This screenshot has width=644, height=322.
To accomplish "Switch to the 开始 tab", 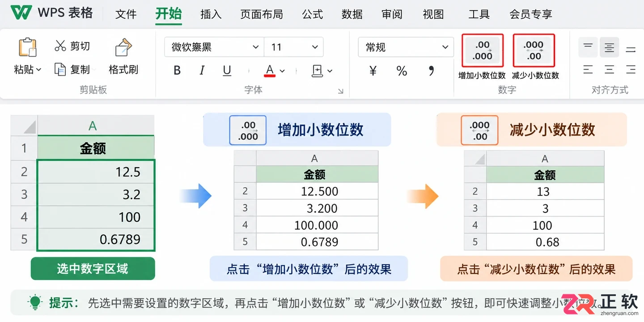I will [x=169, y=14].
